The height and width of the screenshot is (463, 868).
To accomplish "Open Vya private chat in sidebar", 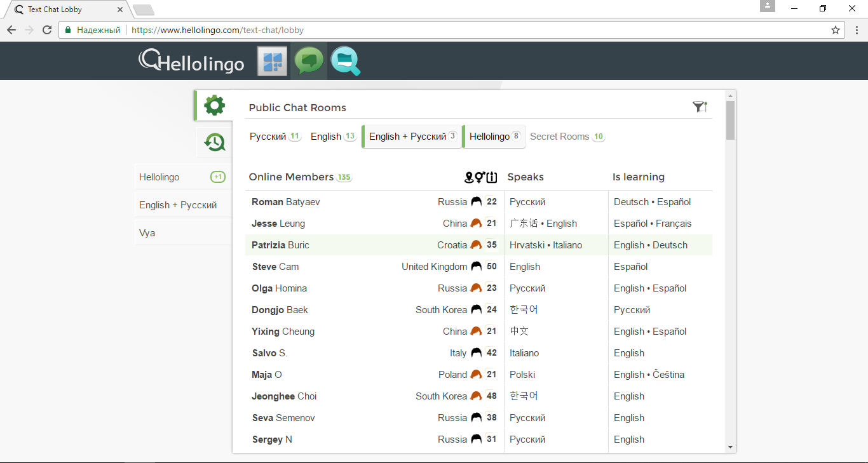I will point(183,233).
